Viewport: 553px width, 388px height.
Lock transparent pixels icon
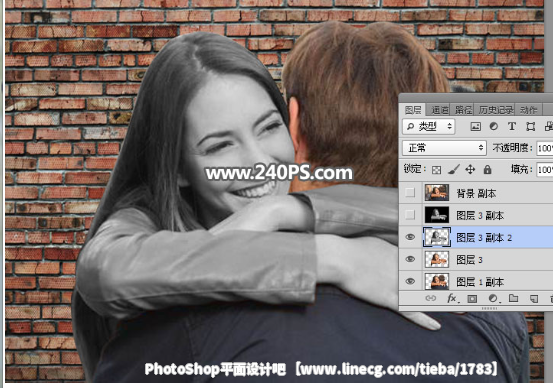436,170
